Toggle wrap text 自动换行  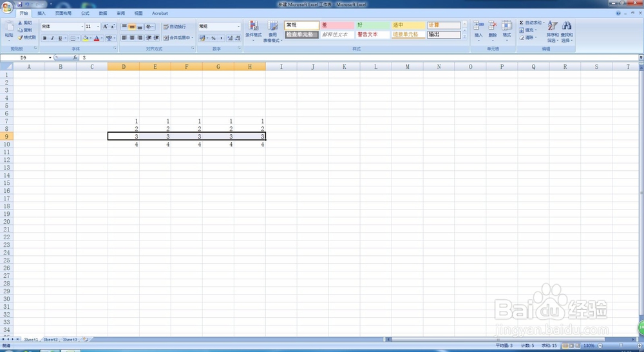(175, 26)
